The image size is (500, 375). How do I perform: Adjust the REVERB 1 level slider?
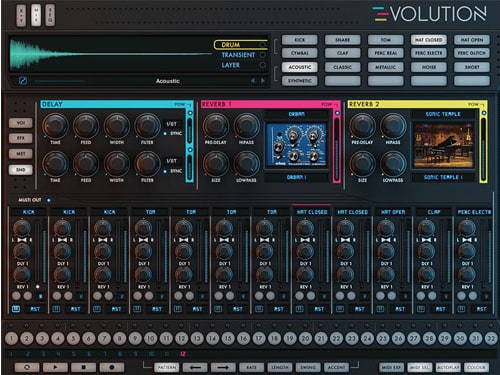coord(337,150)
